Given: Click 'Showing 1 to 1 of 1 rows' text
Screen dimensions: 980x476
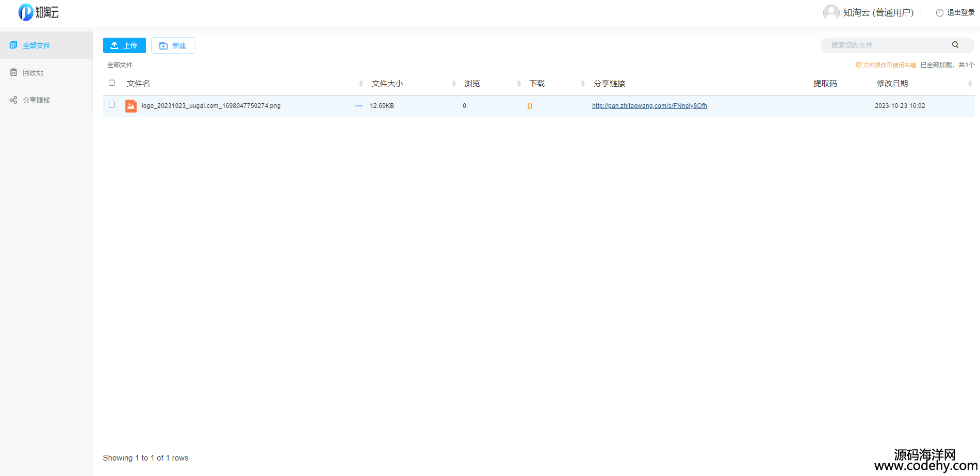Looking at the screenshot, I should pos(145,458).
